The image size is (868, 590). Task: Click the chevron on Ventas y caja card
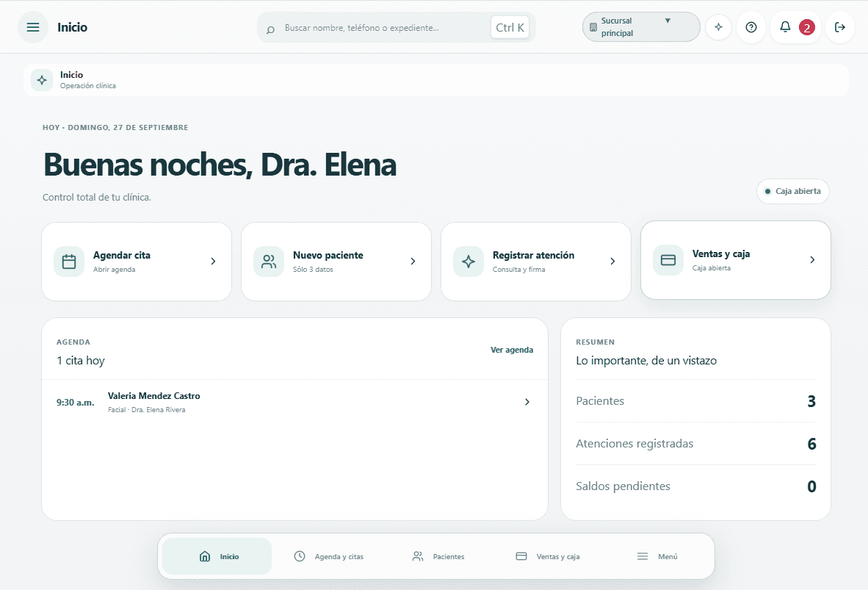(x=812, y=260)
